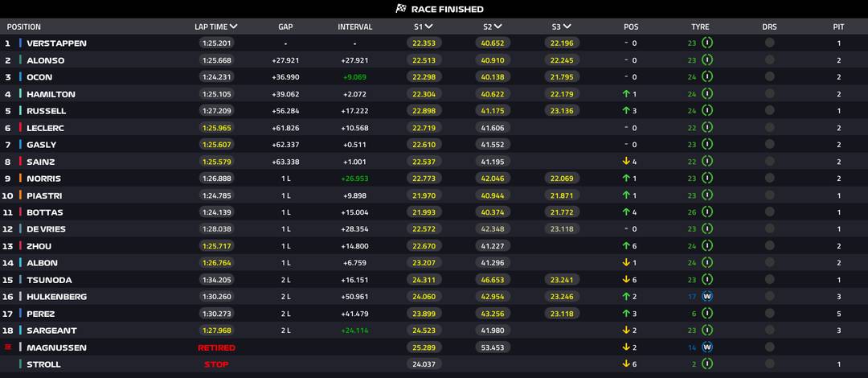Open the LAP TIME column dropdown

pyautogui.click(x=234, y=26)
